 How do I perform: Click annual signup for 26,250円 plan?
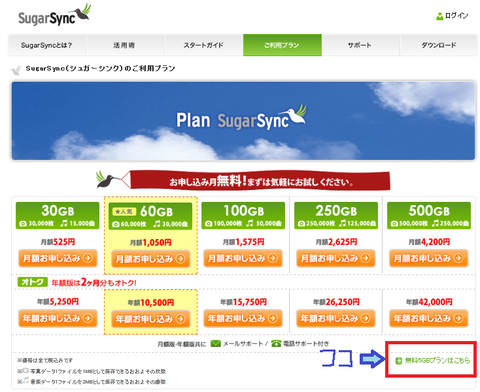pos(336,318)
